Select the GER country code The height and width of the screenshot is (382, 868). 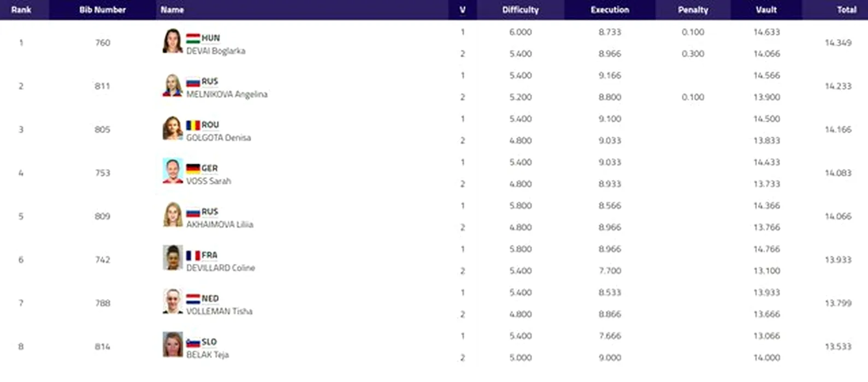tap(210, 169)
